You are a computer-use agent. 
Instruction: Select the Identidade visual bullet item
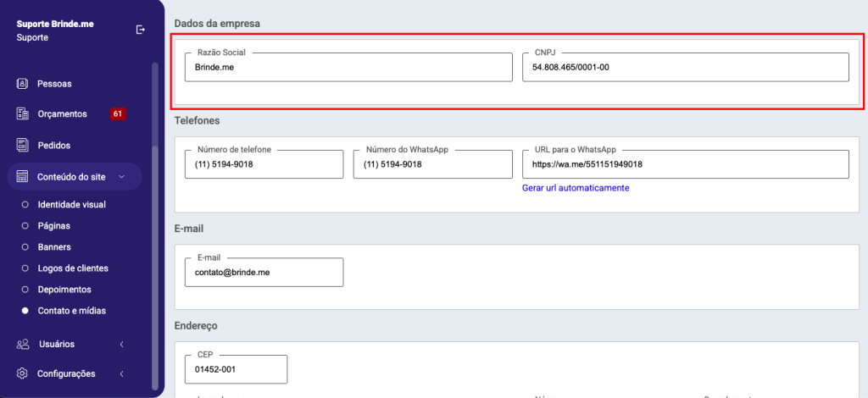point(71,204)
